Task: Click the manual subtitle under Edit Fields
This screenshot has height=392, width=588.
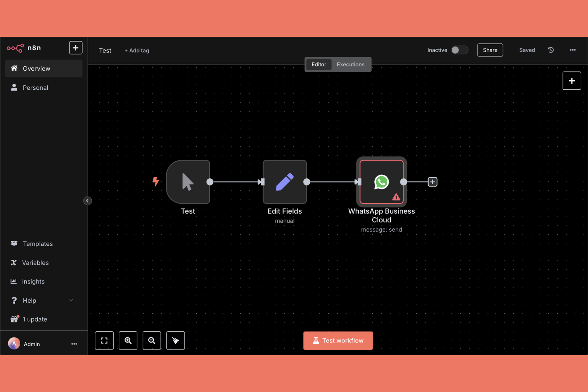Action: coord(284,221)
